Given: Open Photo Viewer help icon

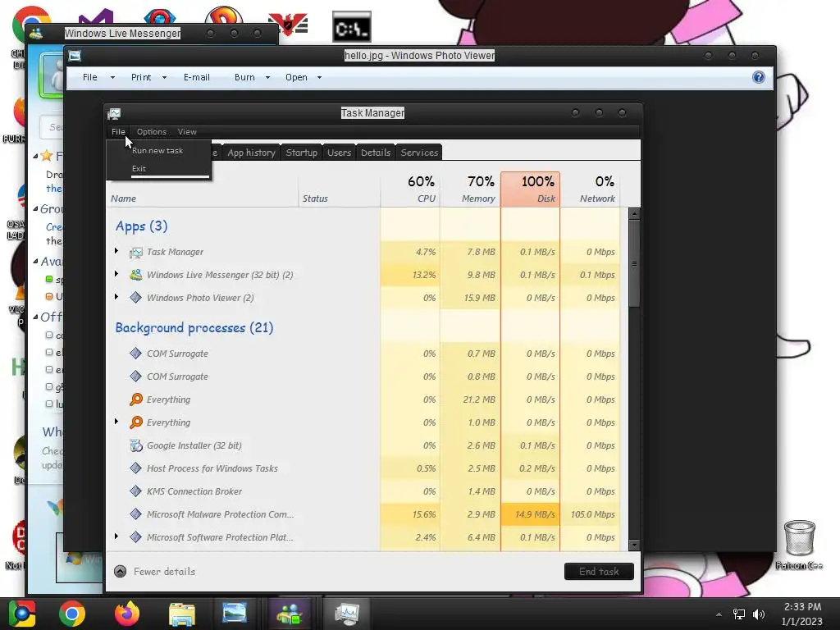Looking at the screenshot, I should [x=759, y=77].
